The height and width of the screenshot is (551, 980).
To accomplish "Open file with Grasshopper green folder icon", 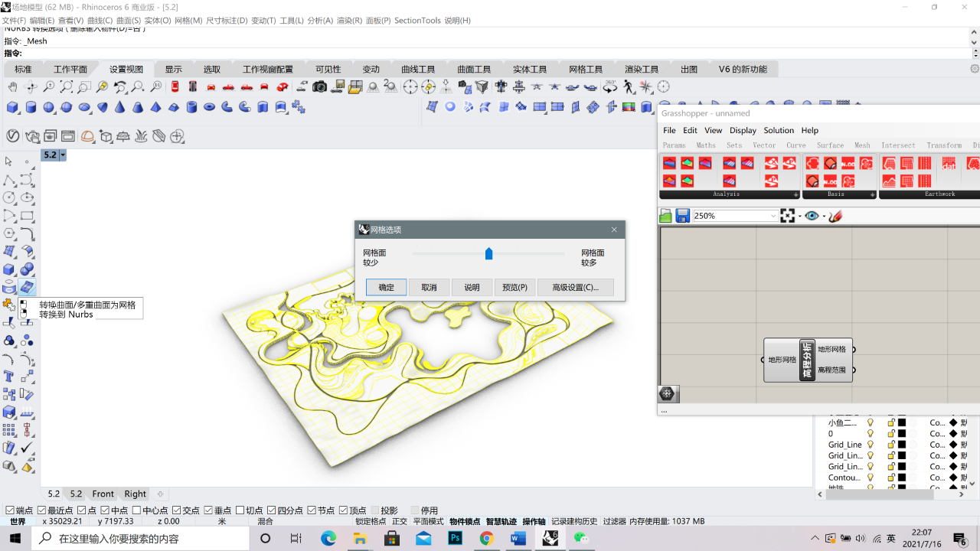I will point(665,217).
